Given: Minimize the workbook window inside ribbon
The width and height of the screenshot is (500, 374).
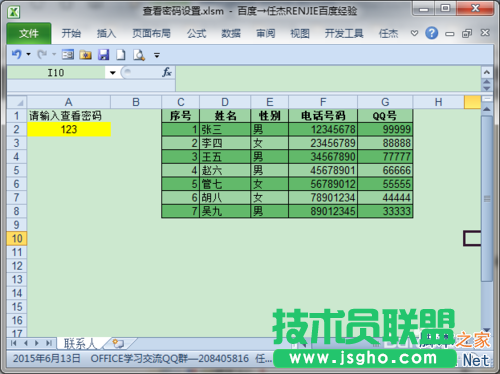Looking at the screenshot, I should 450,34.
